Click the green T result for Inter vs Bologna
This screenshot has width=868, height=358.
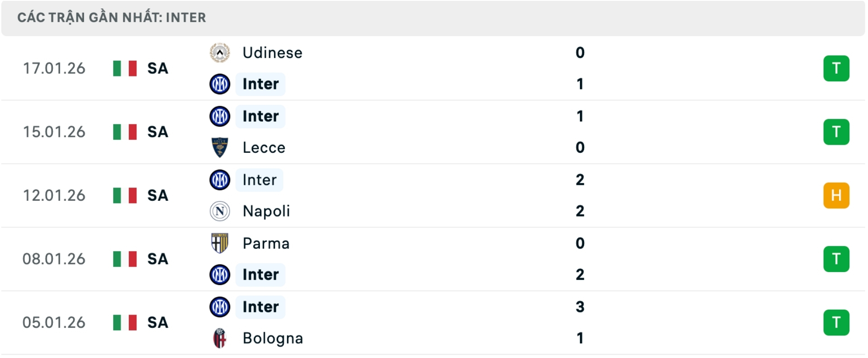click(837, 322)
